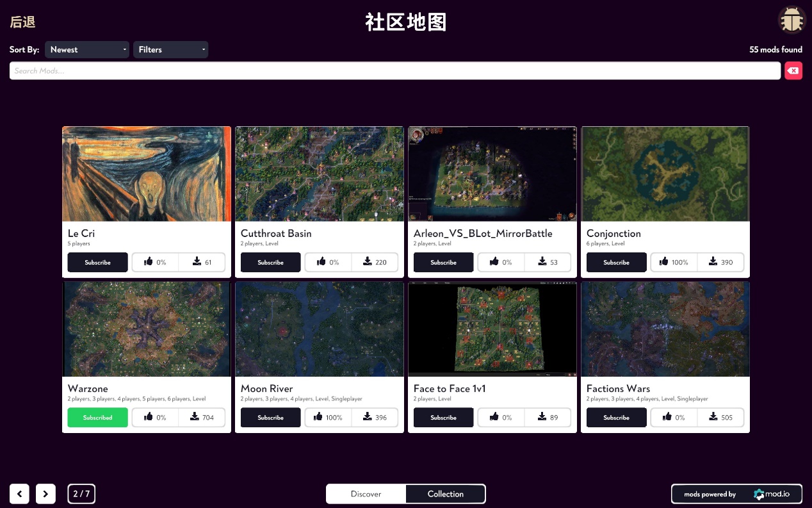Subscribe to Arleon_VS_BLot_MirrorBattle map
812x508 pixels.
tap(444, 262)
